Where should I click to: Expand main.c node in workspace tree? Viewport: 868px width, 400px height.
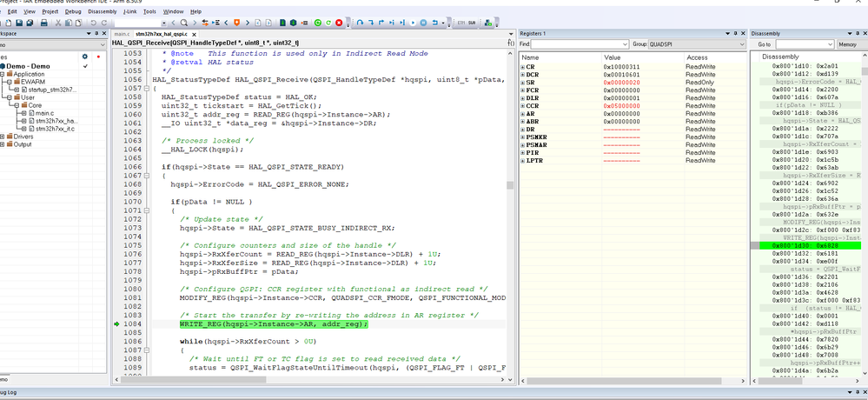(23, 113)
